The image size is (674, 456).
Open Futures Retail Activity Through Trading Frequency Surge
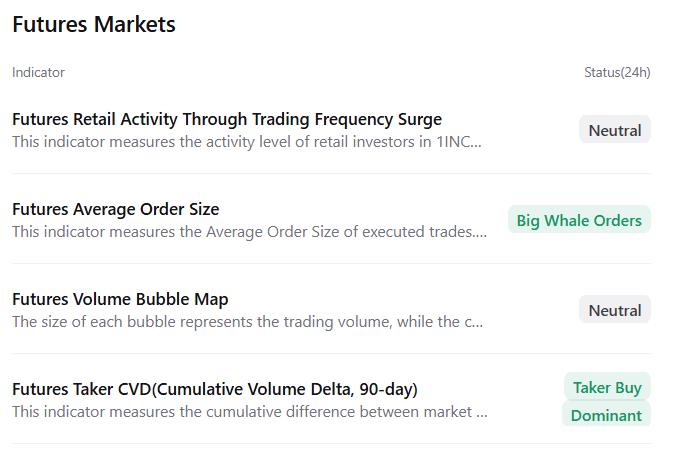[x=227, y=119]
